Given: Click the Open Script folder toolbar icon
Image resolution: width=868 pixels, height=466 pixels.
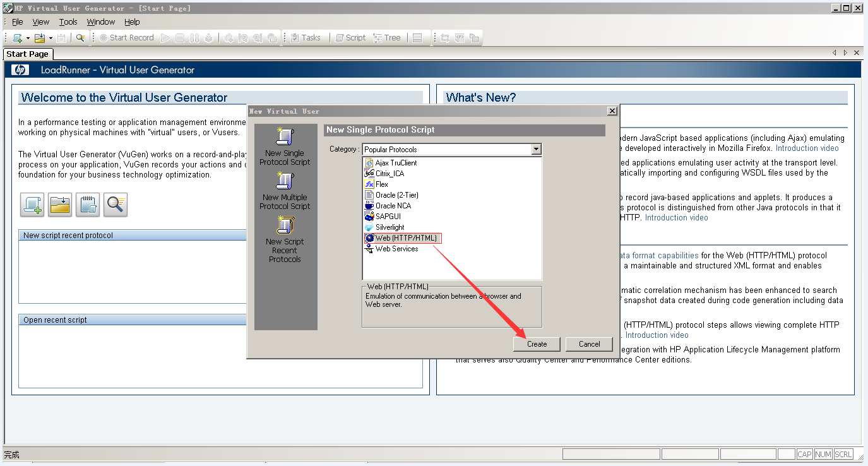Looking at the screenshot, I should (40, 38).
